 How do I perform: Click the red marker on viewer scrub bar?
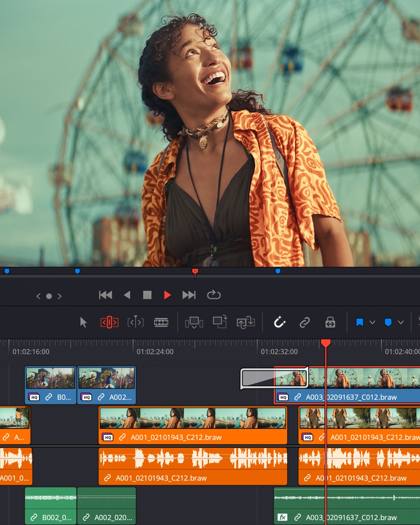(x=195, y=272)
